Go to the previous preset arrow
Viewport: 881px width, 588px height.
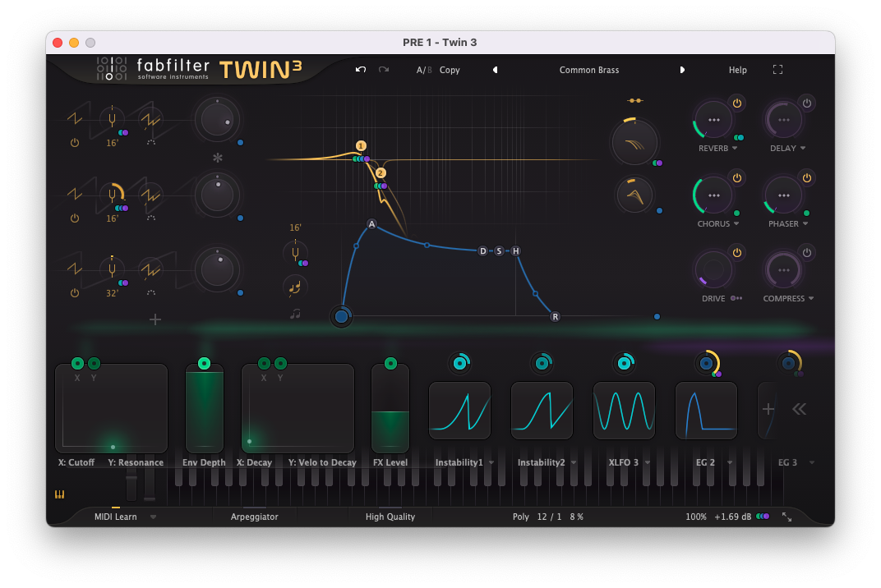tap(495, 70)
